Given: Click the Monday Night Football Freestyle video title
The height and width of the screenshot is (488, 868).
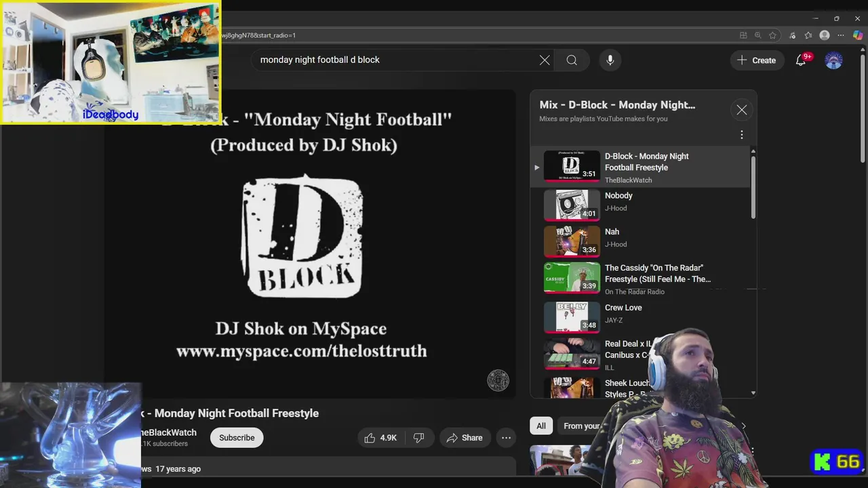Looking at the screenshot, I should coord(229,413).
